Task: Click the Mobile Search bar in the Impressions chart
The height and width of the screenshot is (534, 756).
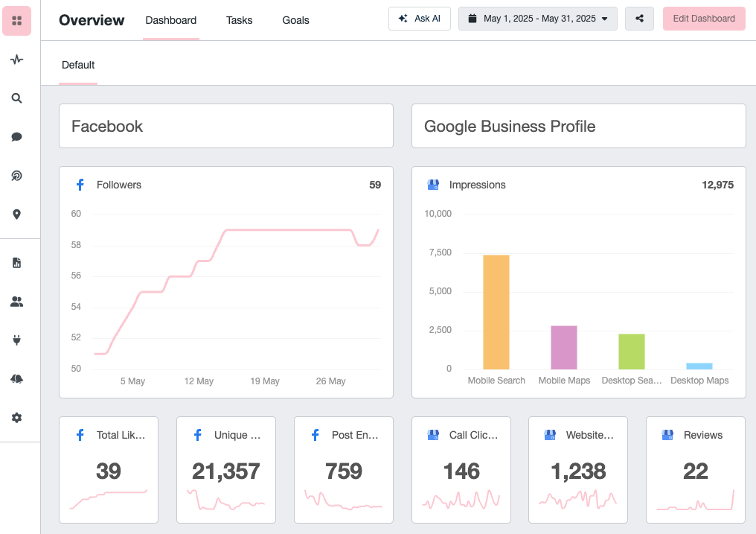Action: click(x=496, y=311)
